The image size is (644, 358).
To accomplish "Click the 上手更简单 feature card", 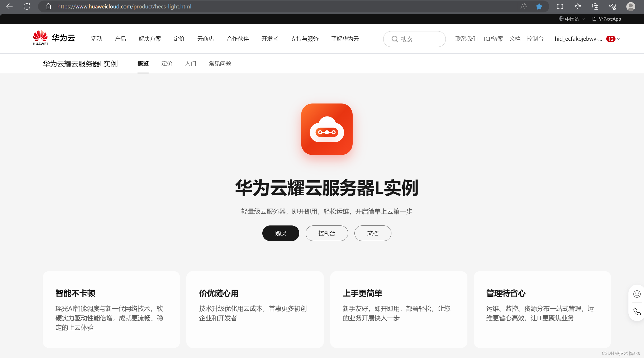I will pos(399,309).
